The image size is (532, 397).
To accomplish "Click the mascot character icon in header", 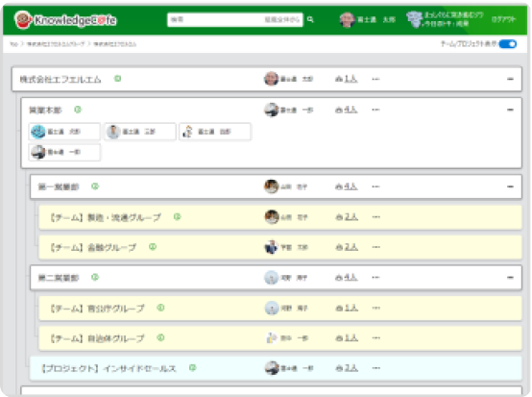I will pos(414,19).
